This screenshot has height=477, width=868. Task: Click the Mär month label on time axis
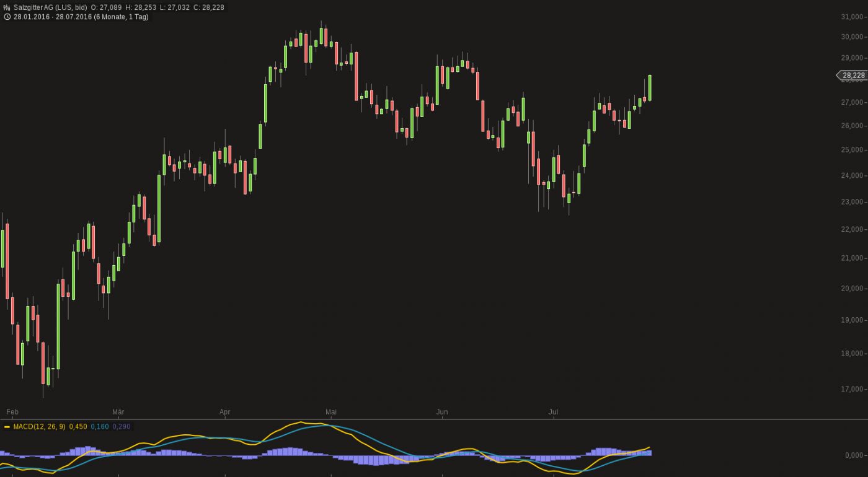(118, 412)
